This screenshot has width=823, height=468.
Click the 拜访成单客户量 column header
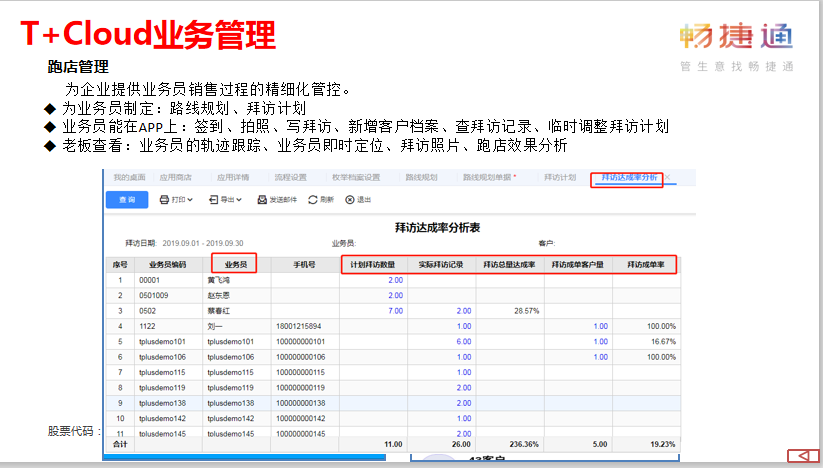pyautogui.click(x=577, y=265)
